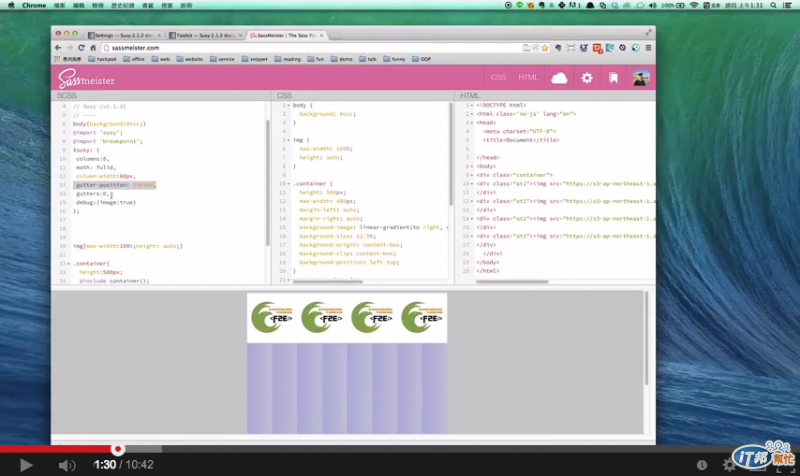Open Sassmeister settings gear
Screen dimensions: 800x476
click(x=587, y=78)
